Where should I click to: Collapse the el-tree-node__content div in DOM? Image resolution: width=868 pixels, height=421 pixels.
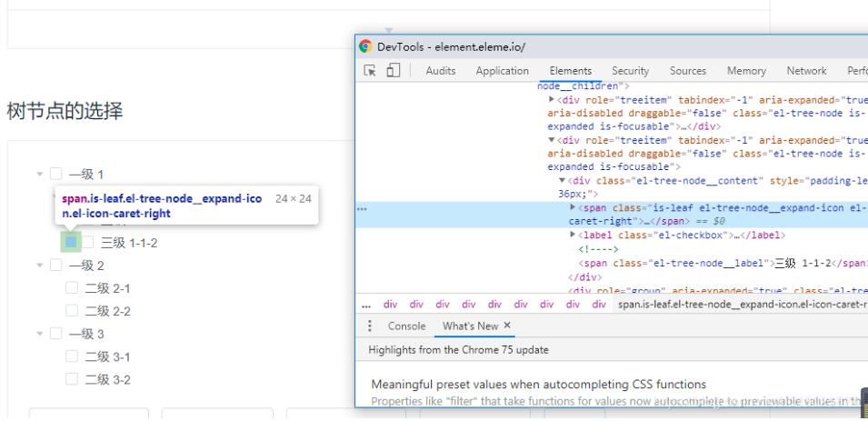(x=562, y=181)
